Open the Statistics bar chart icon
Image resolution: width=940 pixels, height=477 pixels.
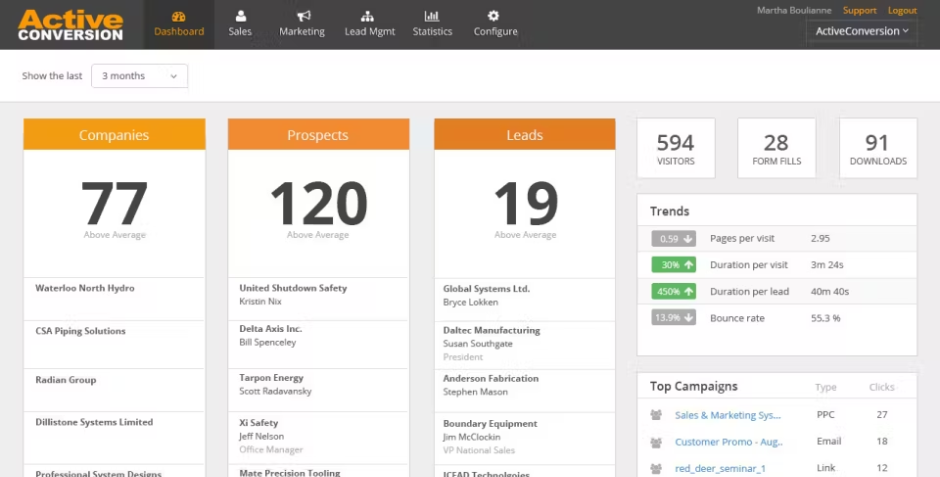click(432, 16)
